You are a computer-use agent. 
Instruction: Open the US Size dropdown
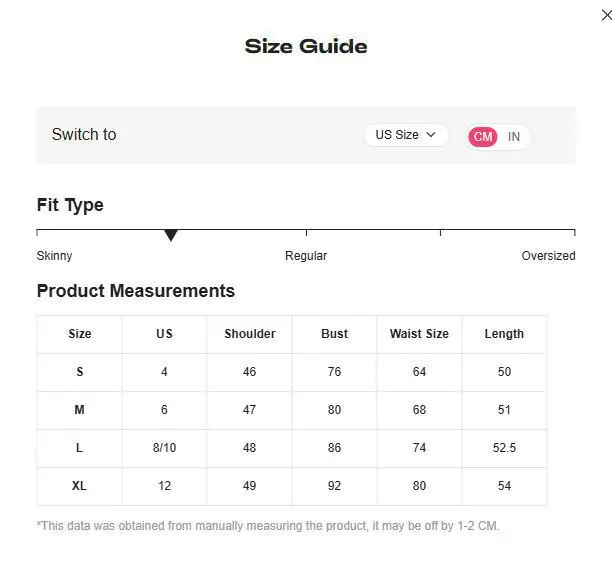406,135
